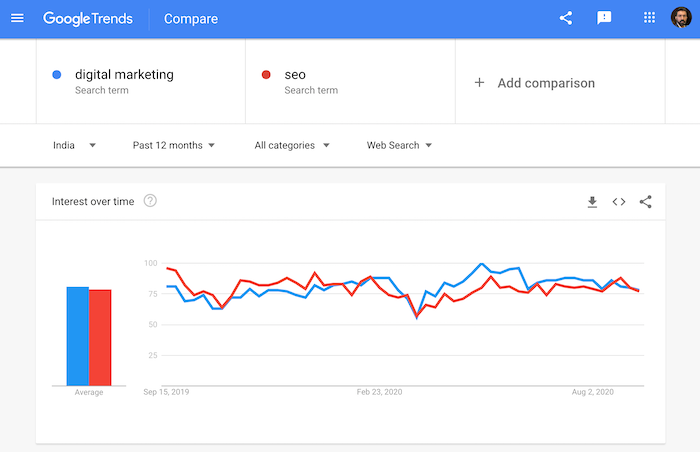Open the Past 12 months dropdown

tap(173, 145)
